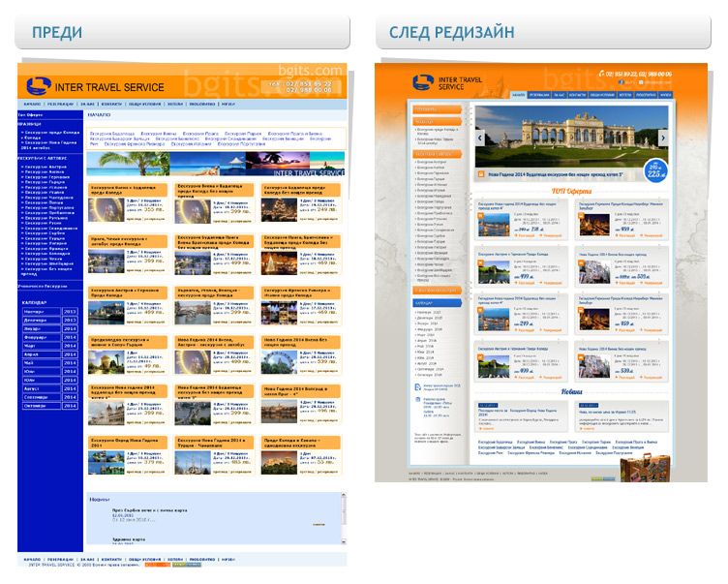Go to the previous slide with left arrow
The image size is (728, 584).
coord(479,138)
